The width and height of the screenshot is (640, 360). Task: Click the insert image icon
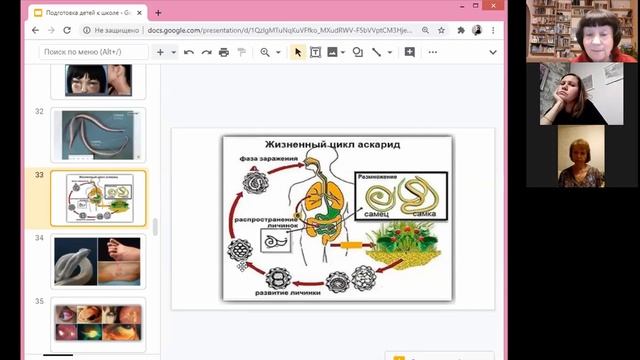tap(332, 52)
